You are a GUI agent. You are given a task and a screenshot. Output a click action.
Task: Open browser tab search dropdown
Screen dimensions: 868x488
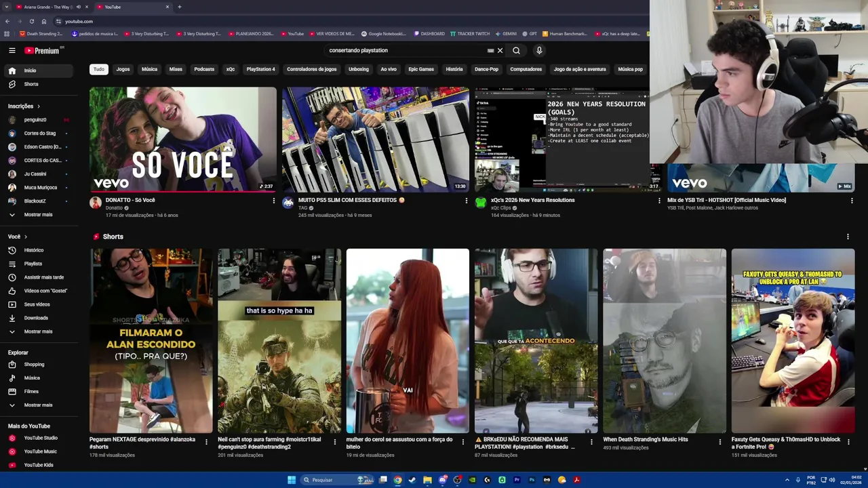click(7, 7)
